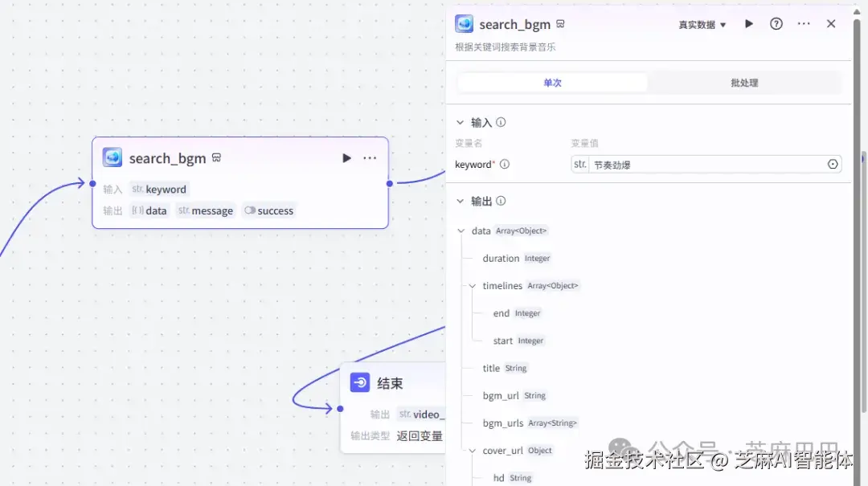Open the more menu on the search_bgm canvas node
Image resolution: width=868 pixels, height=486 pixels.
point(370,157)
